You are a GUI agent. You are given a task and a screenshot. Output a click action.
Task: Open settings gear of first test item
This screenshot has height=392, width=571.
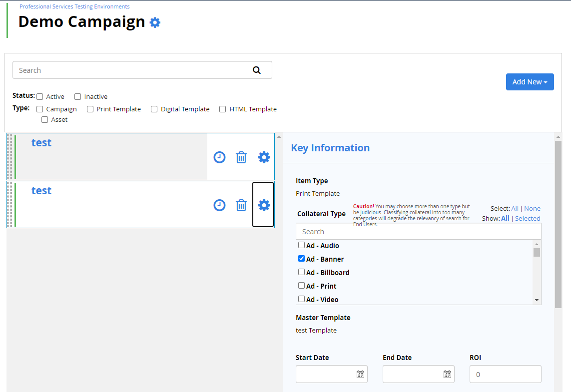(264, 157)
